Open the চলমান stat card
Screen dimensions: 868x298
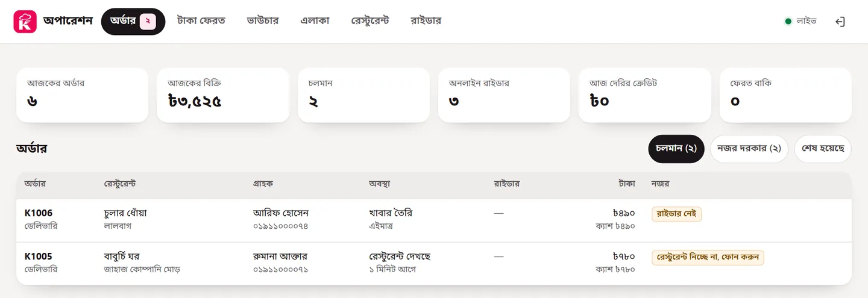coord(363,95)
